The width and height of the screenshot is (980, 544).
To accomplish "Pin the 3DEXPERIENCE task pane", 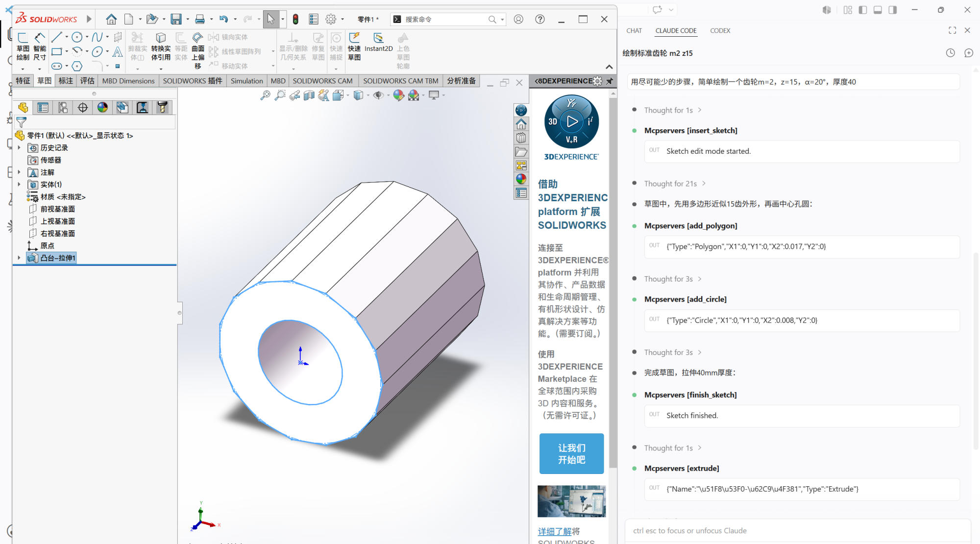I will pos(610,81).
